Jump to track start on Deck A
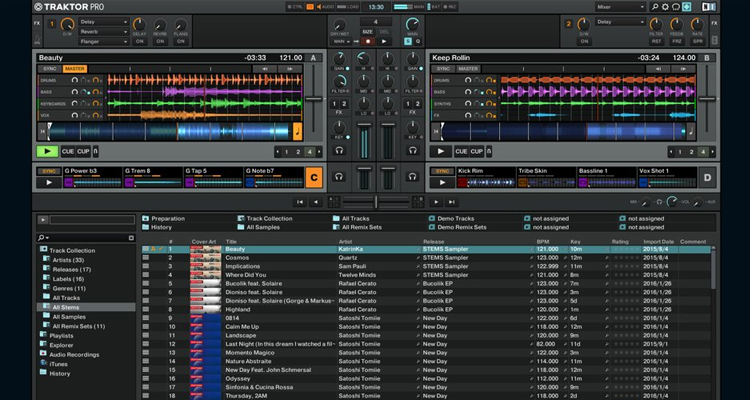This screenshot has width=750, height=400. (43, 132)
